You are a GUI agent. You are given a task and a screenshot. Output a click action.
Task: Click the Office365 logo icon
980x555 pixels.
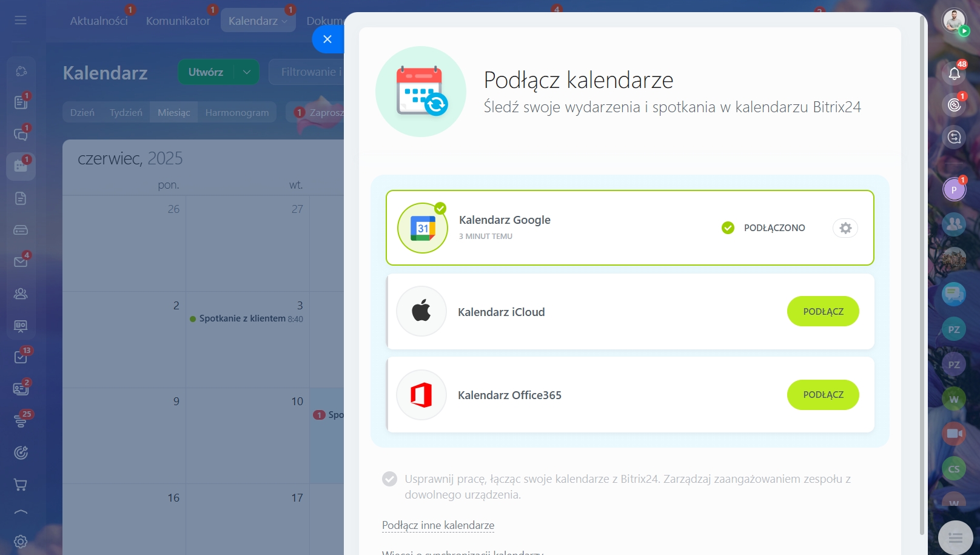pyautogui.click(x=421, y=395)
